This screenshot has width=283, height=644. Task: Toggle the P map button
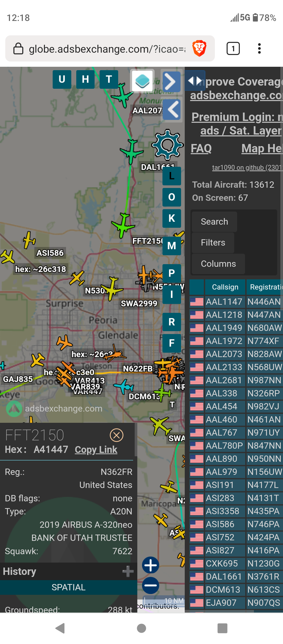click(172, 273)
